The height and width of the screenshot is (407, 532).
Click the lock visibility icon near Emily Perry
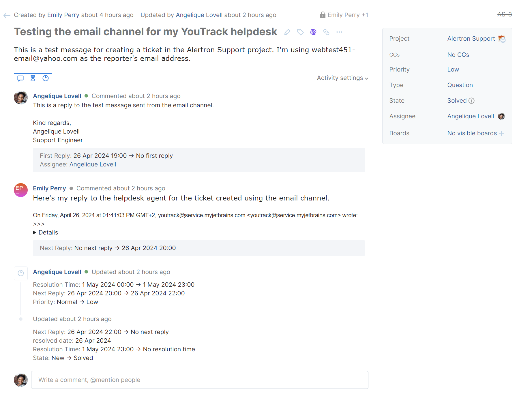point(322,15)
